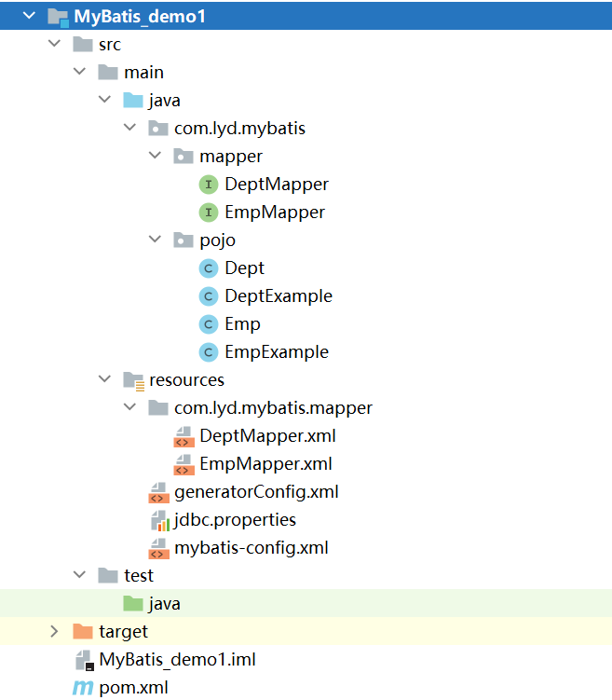Screen dimensions: 612x700
Task: Click the Emp class icon
Action: 209,324
